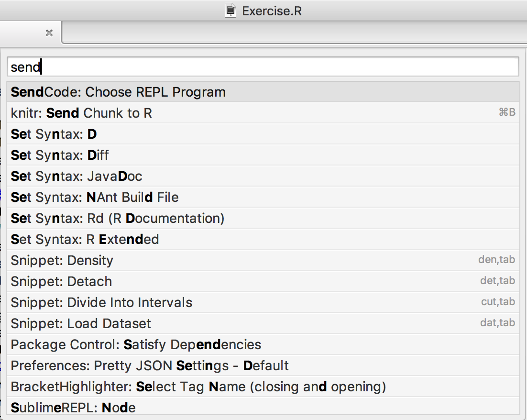The image size is (527, 420).
Task: Insert Snippet: Density
Action: click(263, 260)
